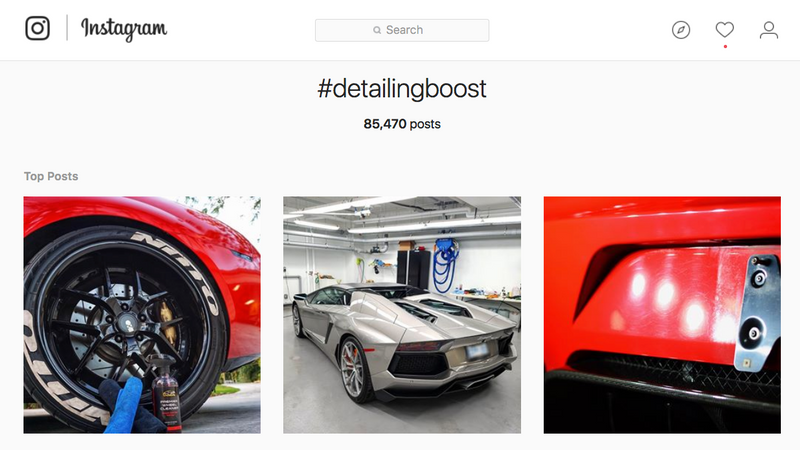The width and height of the screenshot is (800, 450).
Task: Click the Search placeholder text
Action: pyautogui.click(x=404, y=30)
